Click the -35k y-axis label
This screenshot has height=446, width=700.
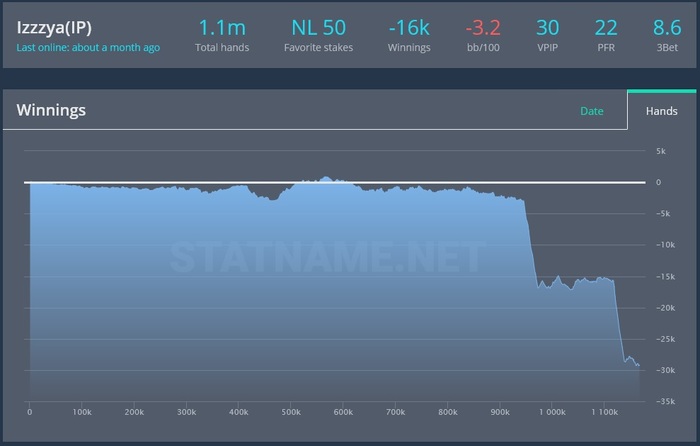click(665, 401)
